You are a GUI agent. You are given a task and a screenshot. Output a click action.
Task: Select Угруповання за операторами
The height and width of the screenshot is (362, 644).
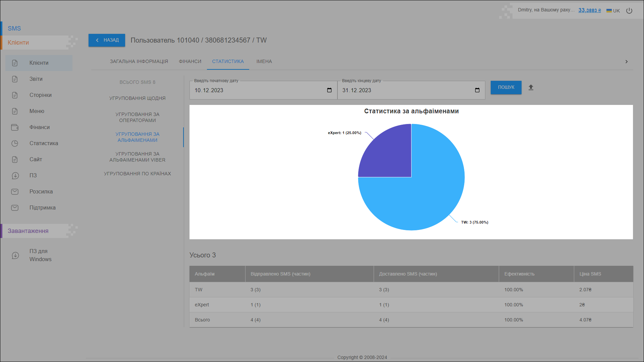coord(137,117)
